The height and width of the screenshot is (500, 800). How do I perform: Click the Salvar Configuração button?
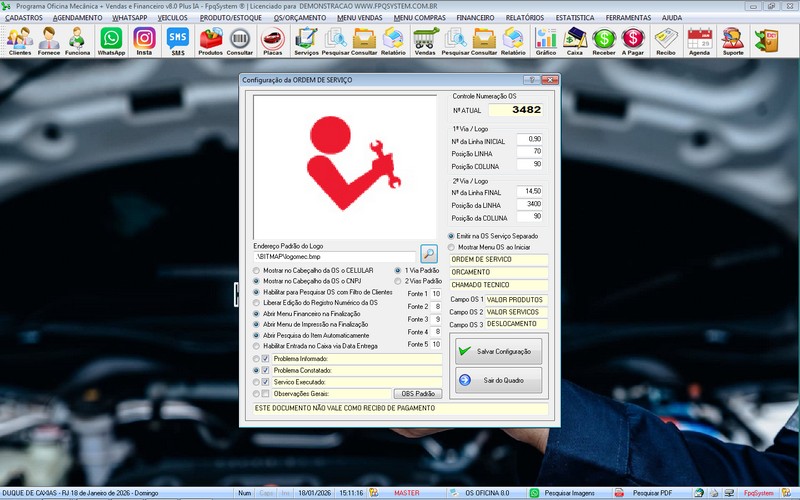[498, 351]
